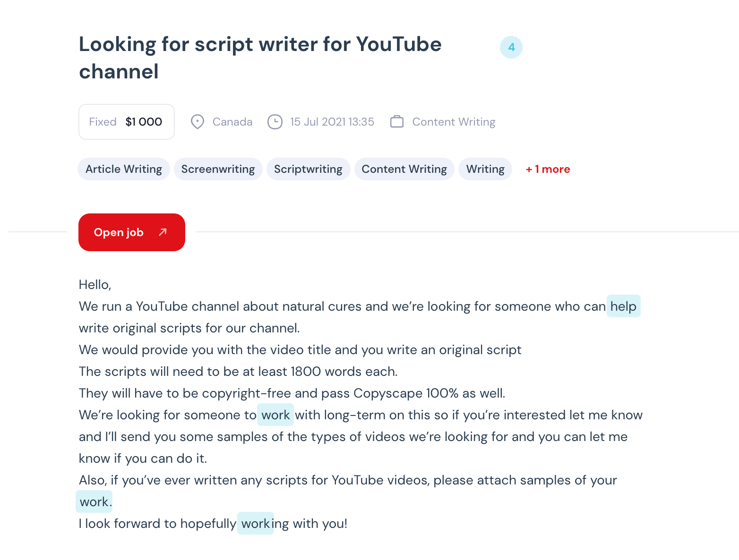Select the Screenwriting tag

(218, 169)
